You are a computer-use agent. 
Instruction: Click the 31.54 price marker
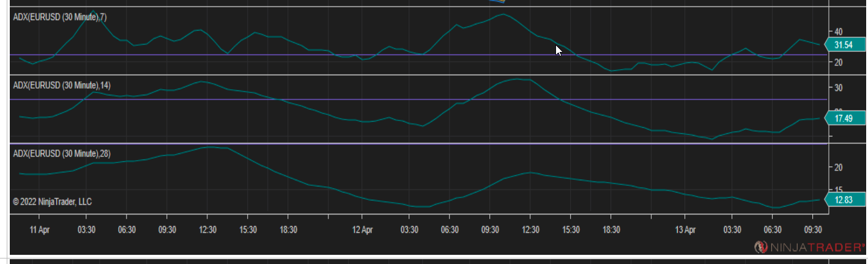pyautogui.click(x=845, y=45)
